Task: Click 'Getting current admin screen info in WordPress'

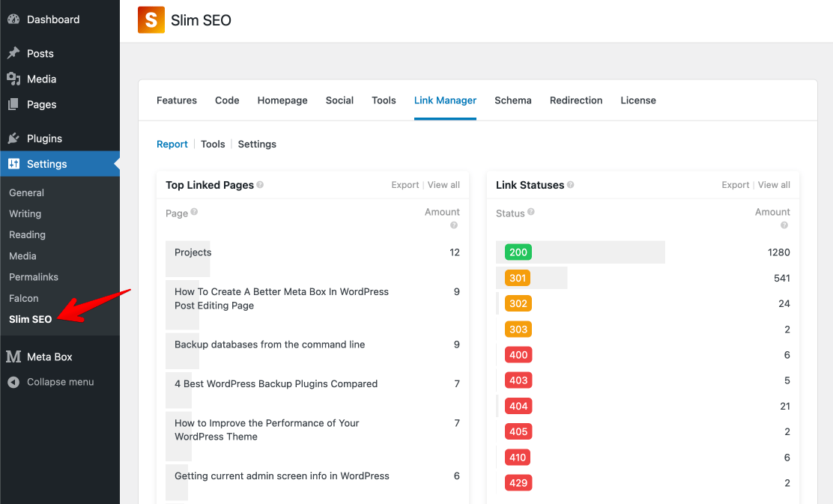Action: tap(282, 476)
